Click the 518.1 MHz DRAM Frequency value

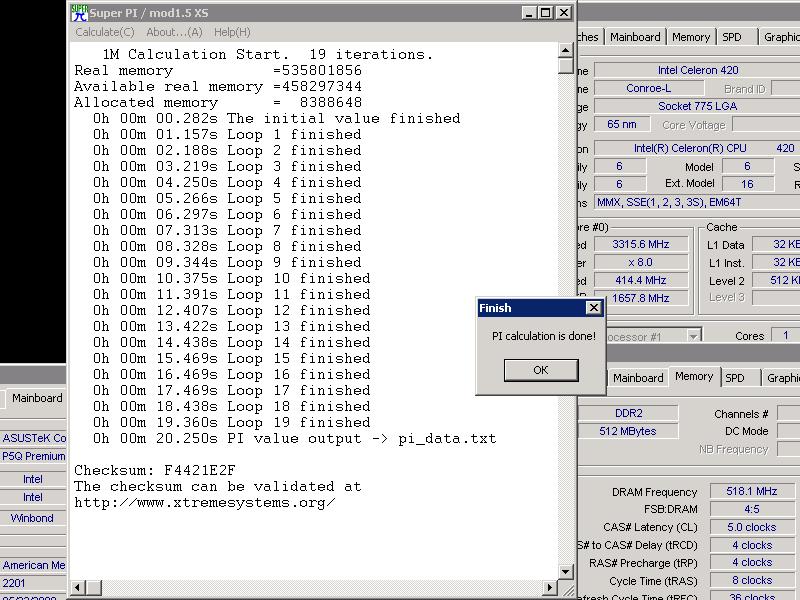pos(752,491)
